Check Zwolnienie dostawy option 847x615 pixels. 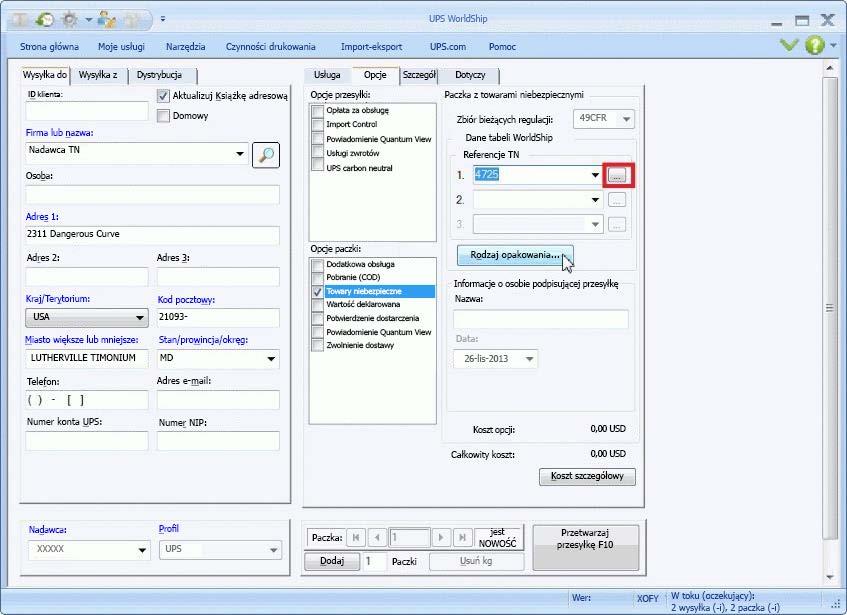pyautogui.click(x=318, y=346)
